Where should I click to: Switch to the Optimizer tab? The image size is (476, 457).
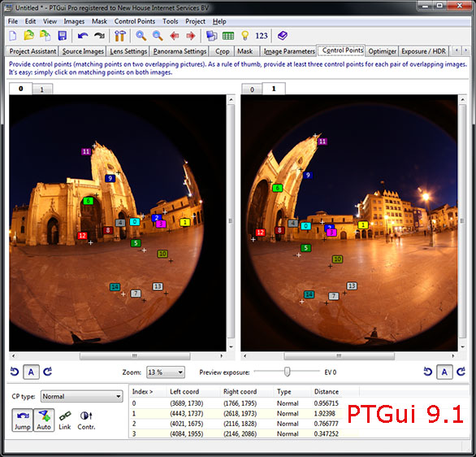pos(383,51)
